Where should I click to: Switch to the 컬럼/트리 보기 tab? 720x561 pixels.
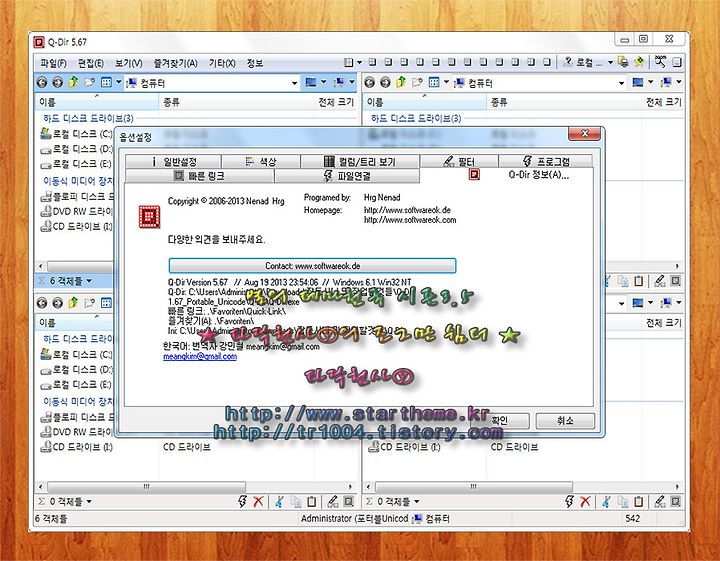(360, 162)
